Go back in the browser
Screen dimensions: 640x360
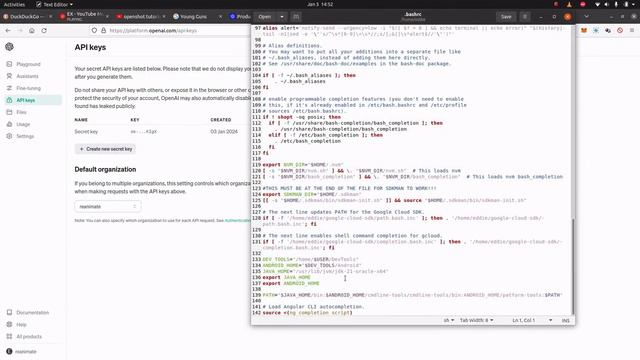pos(8,31)
